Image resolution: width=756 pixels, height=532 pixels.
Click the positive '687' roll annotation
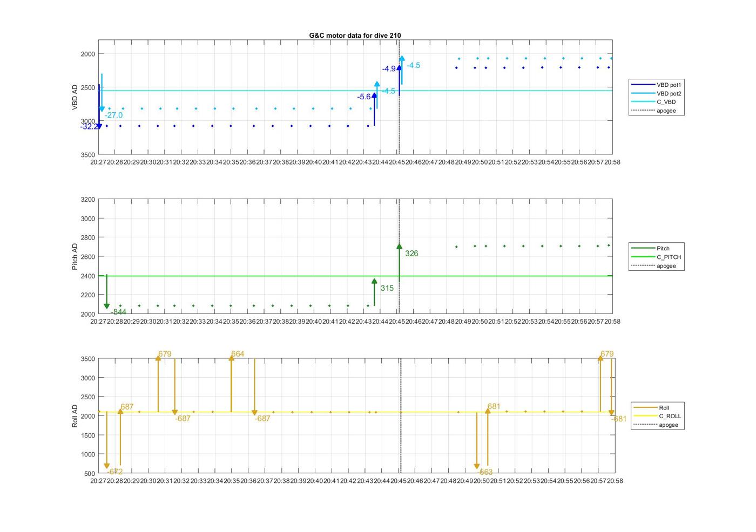127,407
